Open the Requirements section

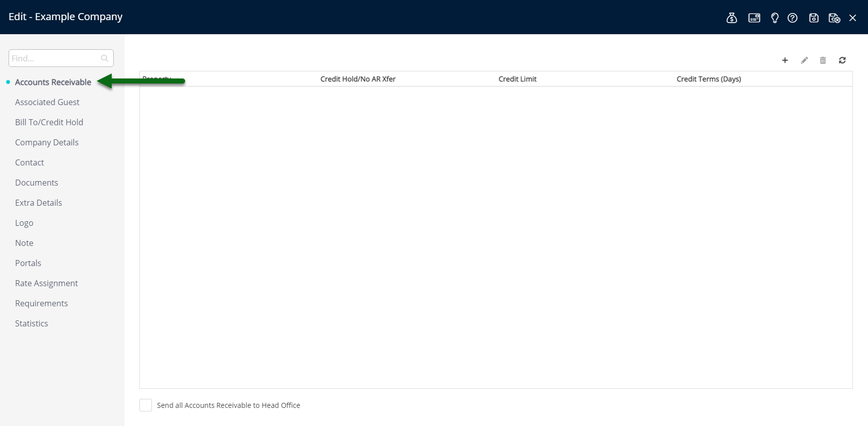tap(42, 303)
